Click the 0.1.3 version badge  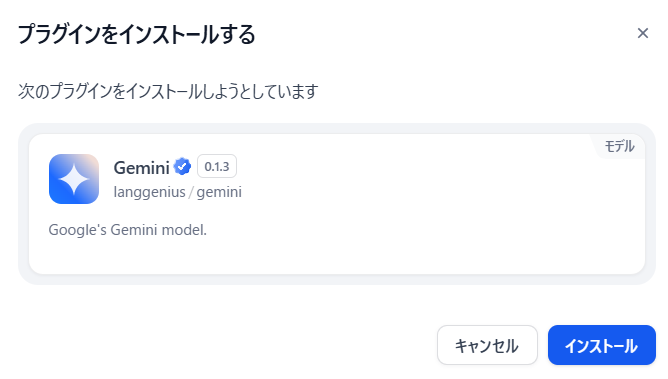point(217,167)
